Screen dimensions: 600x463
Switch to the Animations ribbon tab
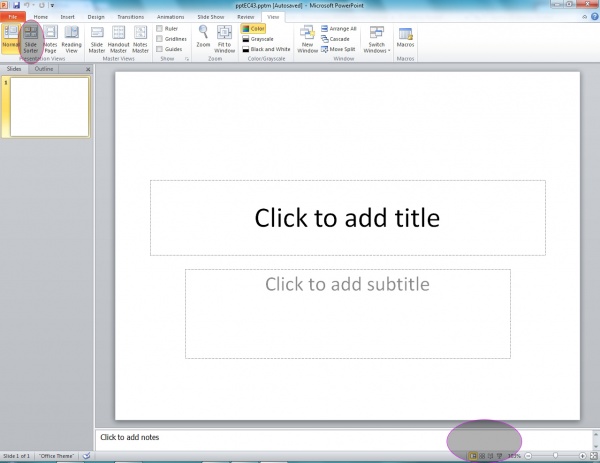(x=170, y=17)
